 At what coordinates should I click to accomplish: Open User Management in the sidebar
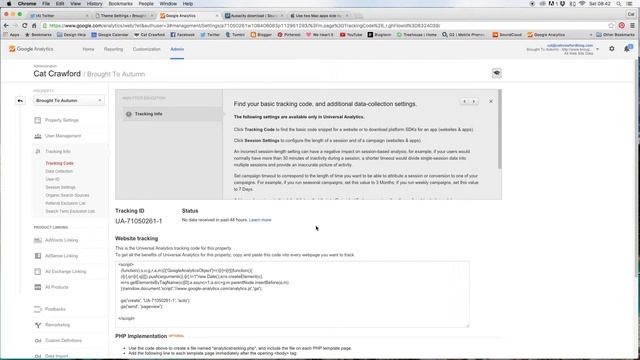(x=63, y=136)
